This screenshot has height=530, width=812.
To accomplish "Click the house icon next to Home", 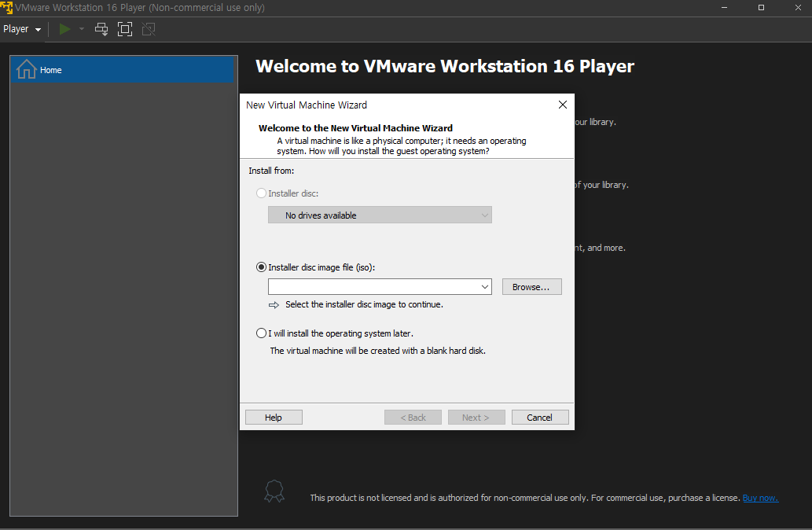I will tap(27, 69).
